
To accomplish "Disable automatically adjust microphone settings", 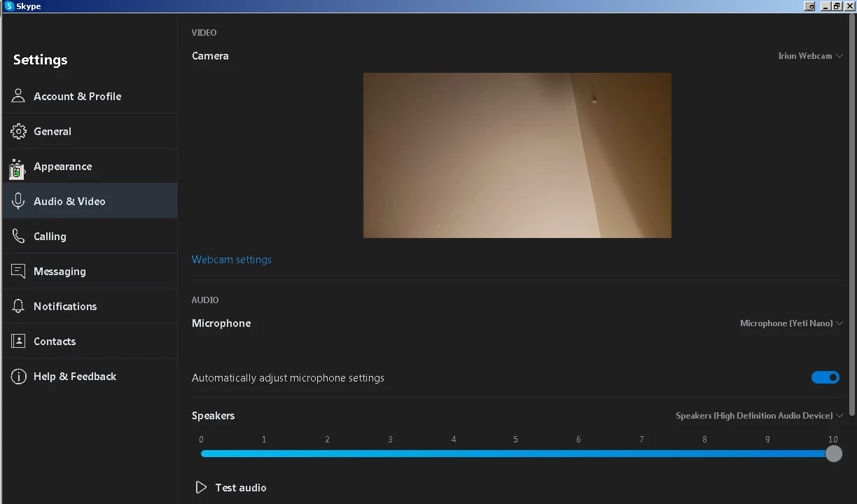I will coord(825,377).
